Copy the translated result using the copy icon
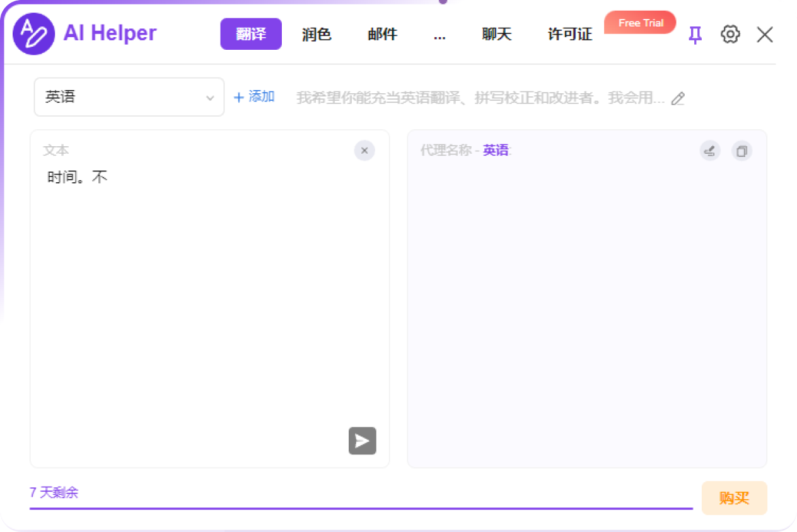The width and height of the screenshot is (797, 532). point(742,151)
